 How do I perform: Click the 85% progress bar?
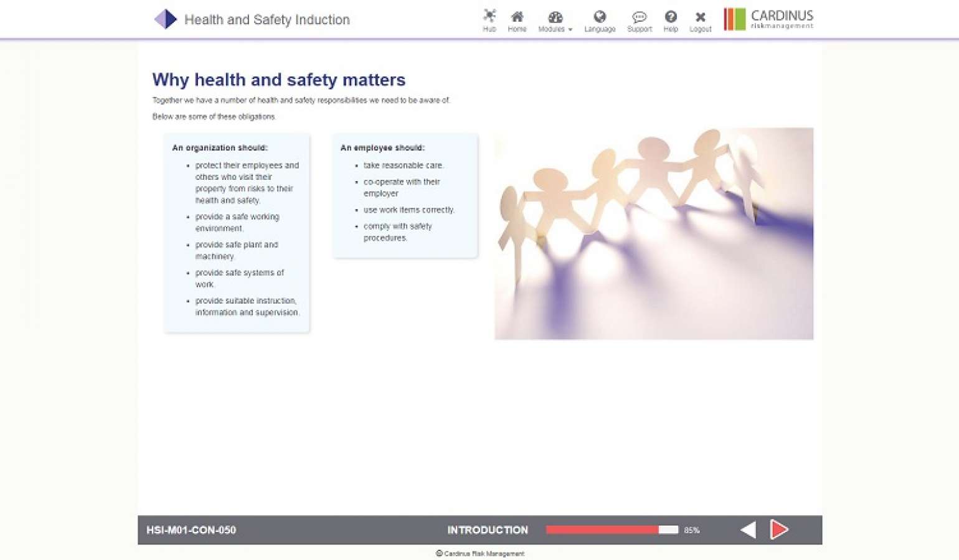(612, 530)
